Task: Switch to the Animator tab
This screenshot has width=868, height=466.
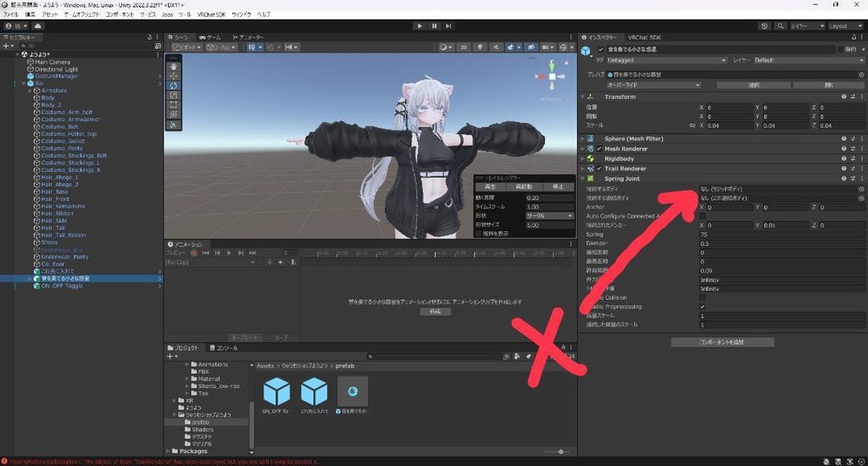Action: 248,37
